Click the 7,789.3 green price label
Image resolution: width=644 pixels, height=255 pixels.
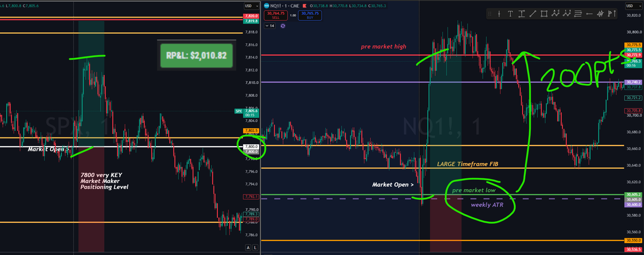[252, 214]
